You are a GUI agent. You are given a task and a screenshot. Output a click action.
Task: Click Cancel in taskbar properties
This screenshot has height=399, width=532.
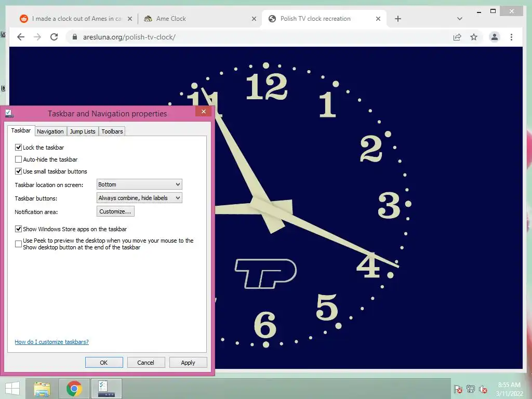146,362
